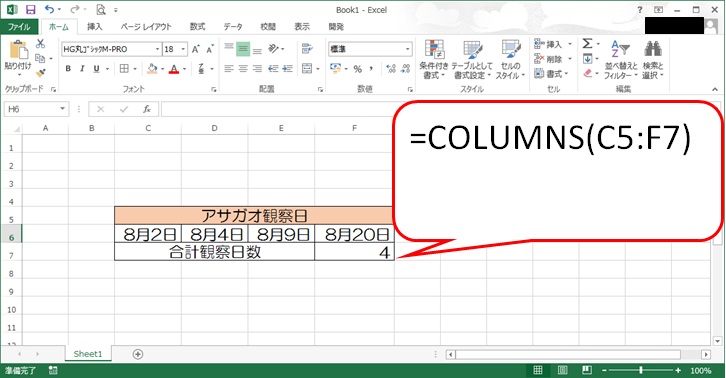
Task: Open Excel Help question mark
Action: (639, 10)
